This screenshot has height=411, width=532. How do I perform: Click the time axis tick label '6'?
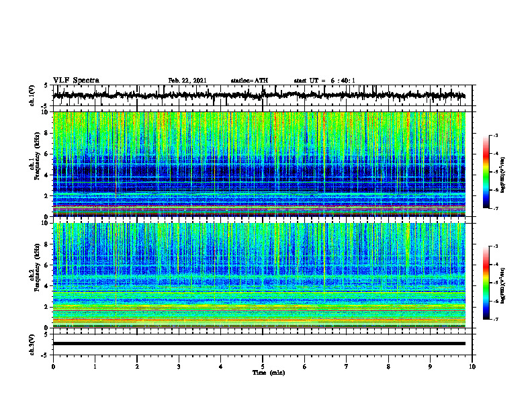pos(305,367)
